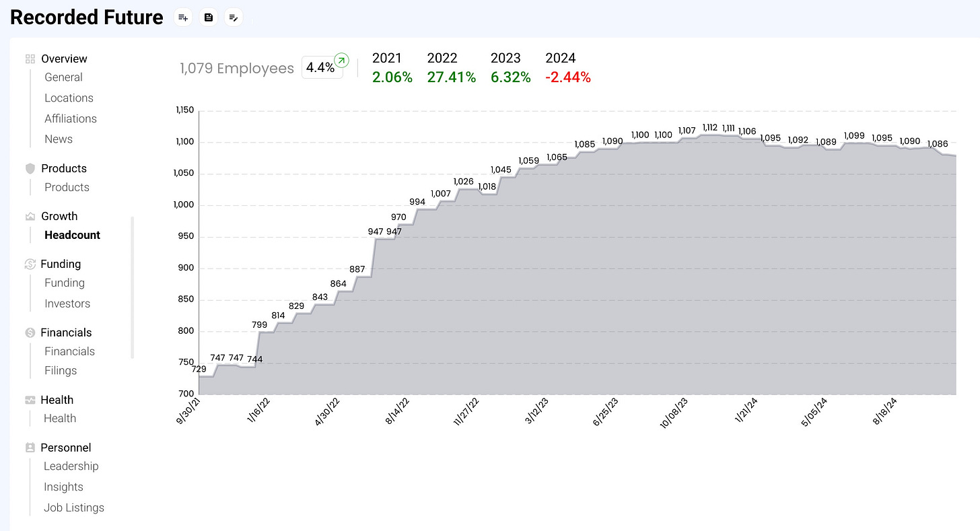Image resolution: width=980 pixels, height=531 pixels.
Task: Select Products sub-item in sidebar
Action: (67, 187)
